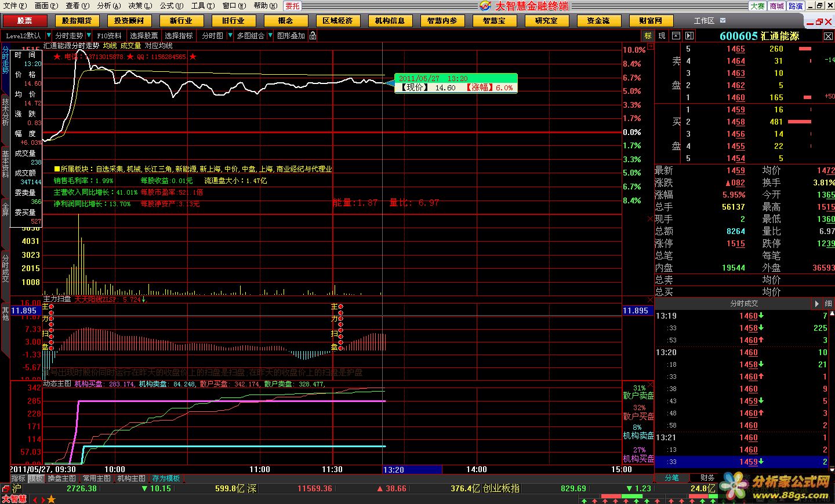The image size is (835, 504).
Task: Switch to the 操盘主图 bottom tab
Action: [x=62, y=479]
